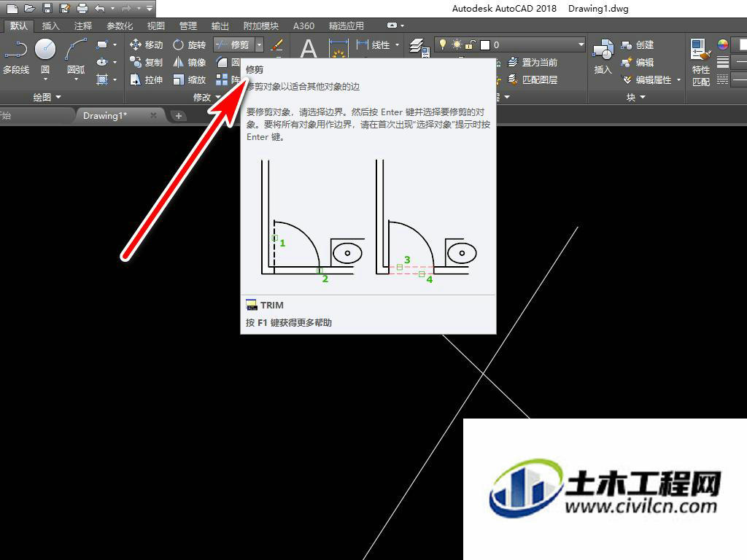Viewport: 747px width, 560px height.
Task: Switch to the Manage (管理) ribbon tab
Action: 187,26
